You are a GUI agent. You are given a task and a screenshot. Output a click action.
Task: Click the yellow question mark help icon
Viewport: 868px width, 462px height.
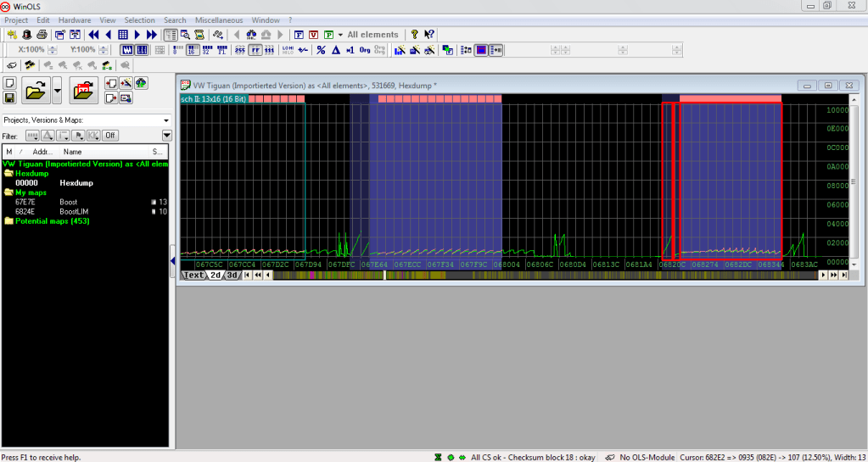[414, 35]
